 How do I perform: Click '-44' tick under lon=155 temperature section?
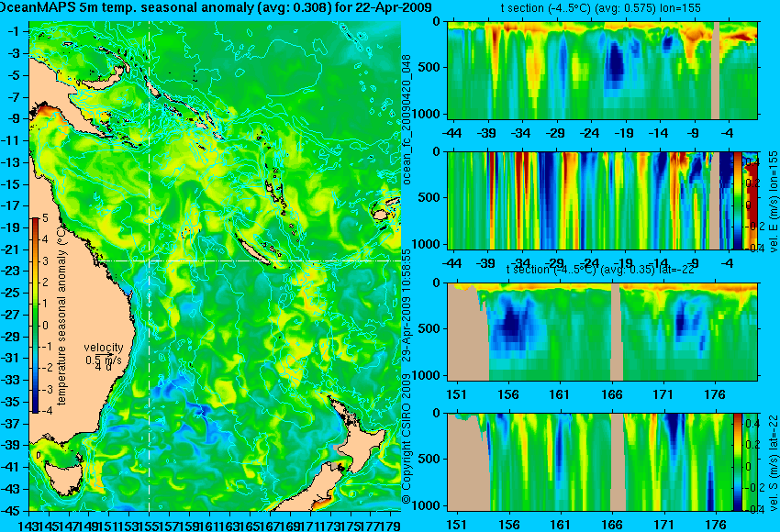(451, 133)
